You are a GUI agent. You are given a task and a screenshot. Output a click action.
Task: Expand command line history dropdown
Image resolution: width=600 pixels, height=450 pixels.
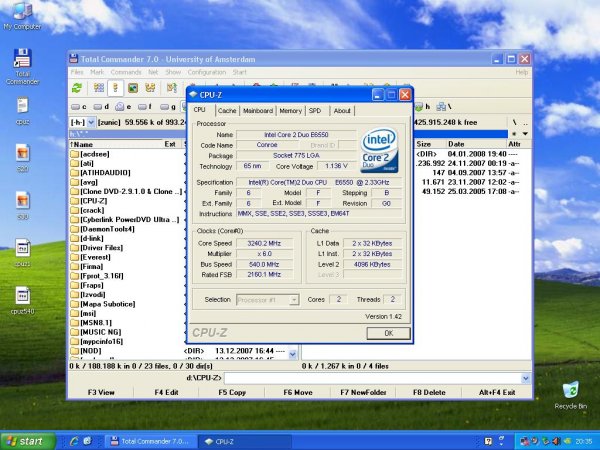click(525, 378)
